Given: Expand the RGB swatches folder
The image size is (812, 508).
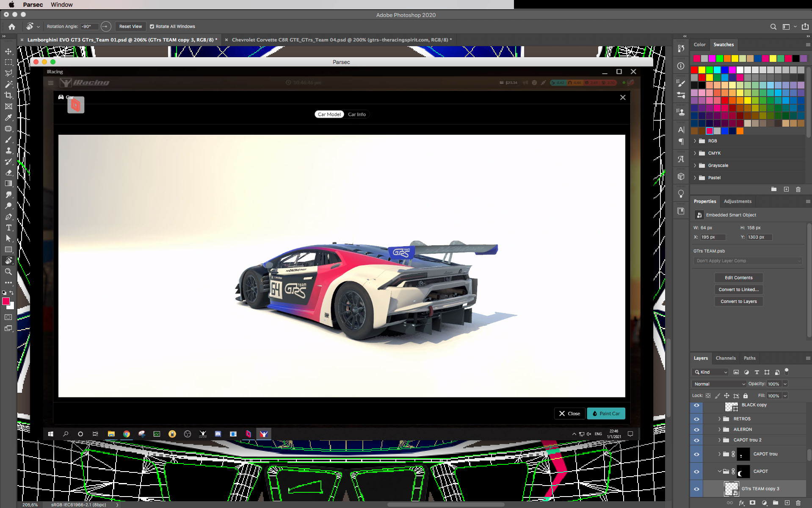Looking at the screenshot, I should pyautogui.click(x=695, y=141).
